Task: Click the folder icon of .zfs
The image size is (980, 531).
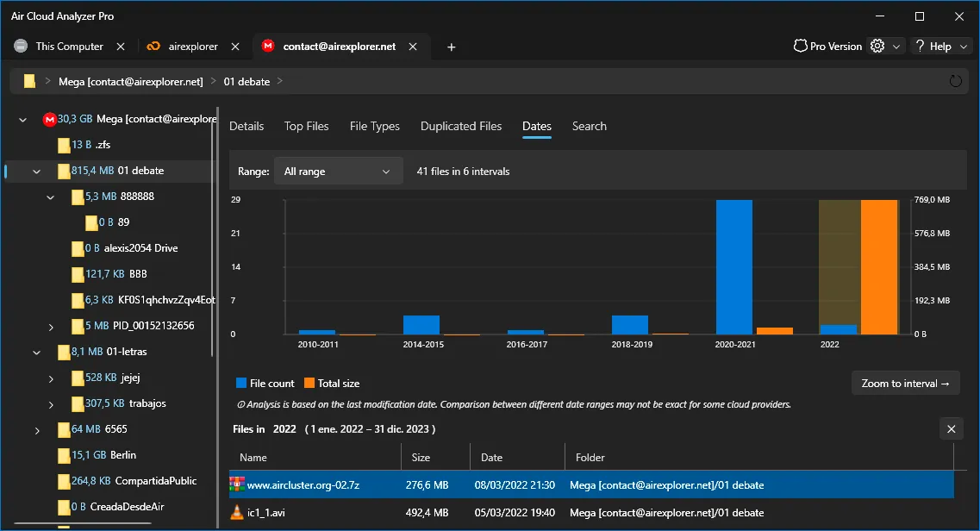Action: click(64, 145)
